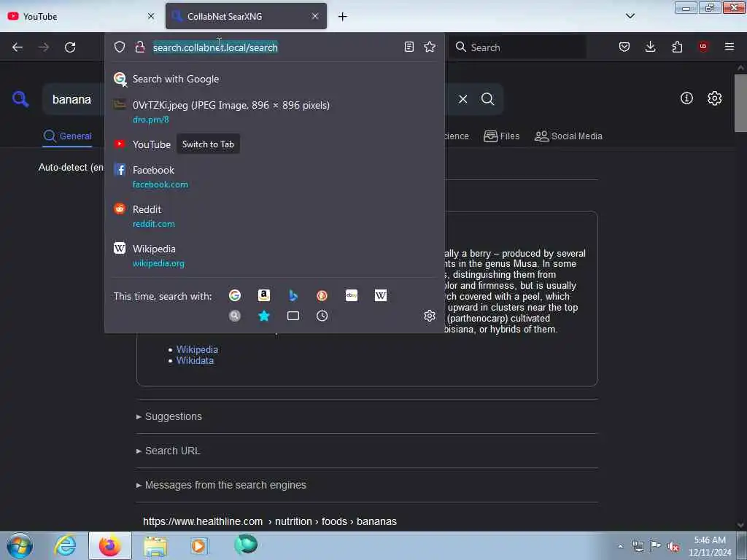The height and width of the screenshot is (560, 747).
Task: Open SearXNG about info icon
Action: (686, 98)
